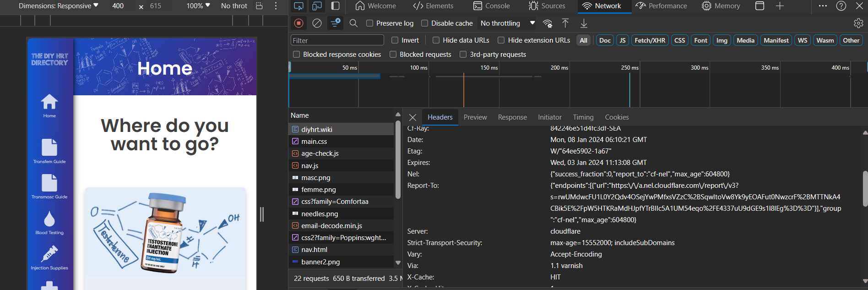Clear the network log
The height and width of the screenshot is (290, 868).
coord(317,23)
